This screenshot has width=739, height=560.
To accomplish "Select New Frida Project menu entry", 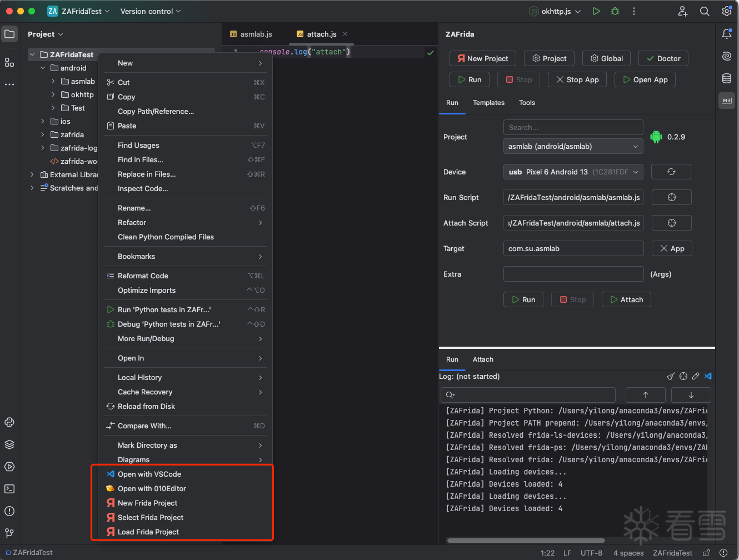I will (185, 503).
